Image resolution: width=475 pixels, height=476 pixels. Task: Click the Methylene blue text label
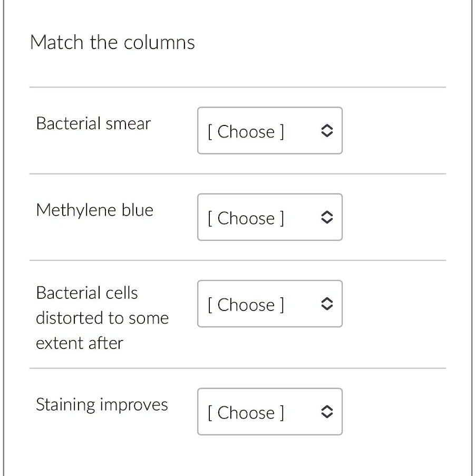coord(94,209)
